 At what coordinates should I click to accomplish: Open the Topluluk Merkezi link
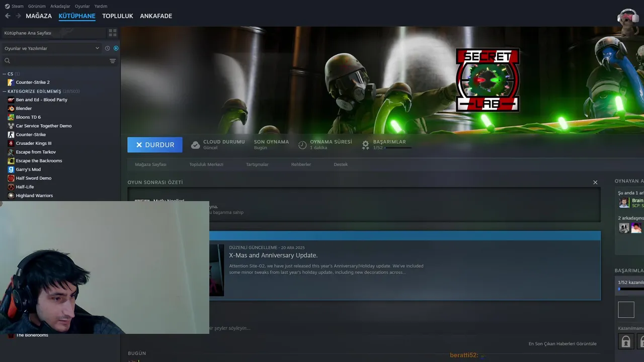click(x=206, y=164)
